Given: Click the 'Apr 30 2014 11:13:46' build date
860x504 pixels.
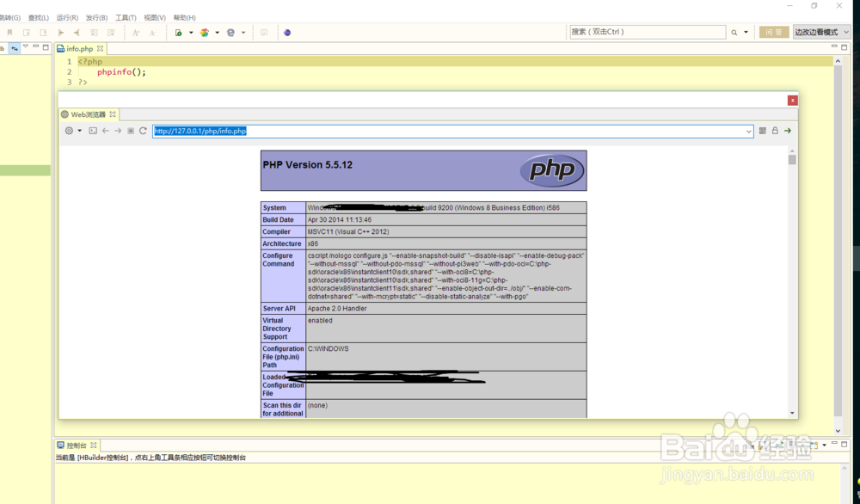Looking at the screenshot, I should click(x=340, y=219).
